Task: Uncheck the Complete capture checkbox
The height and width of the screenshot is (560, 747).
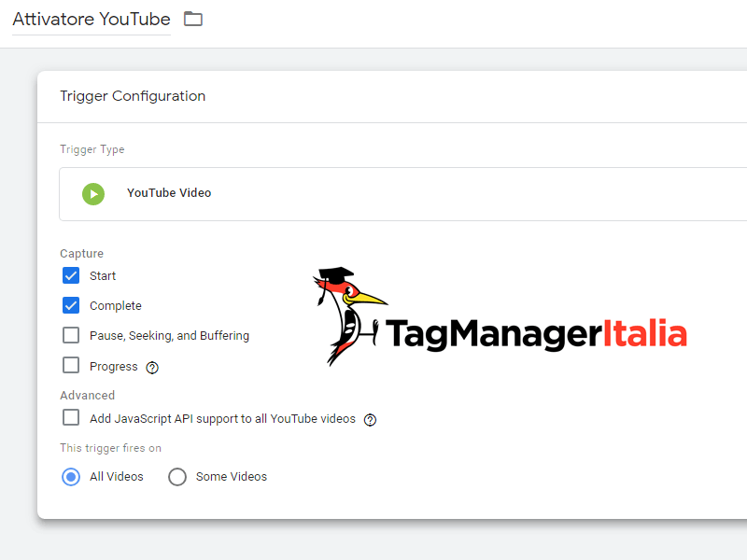Action: [x=71, y=305]
